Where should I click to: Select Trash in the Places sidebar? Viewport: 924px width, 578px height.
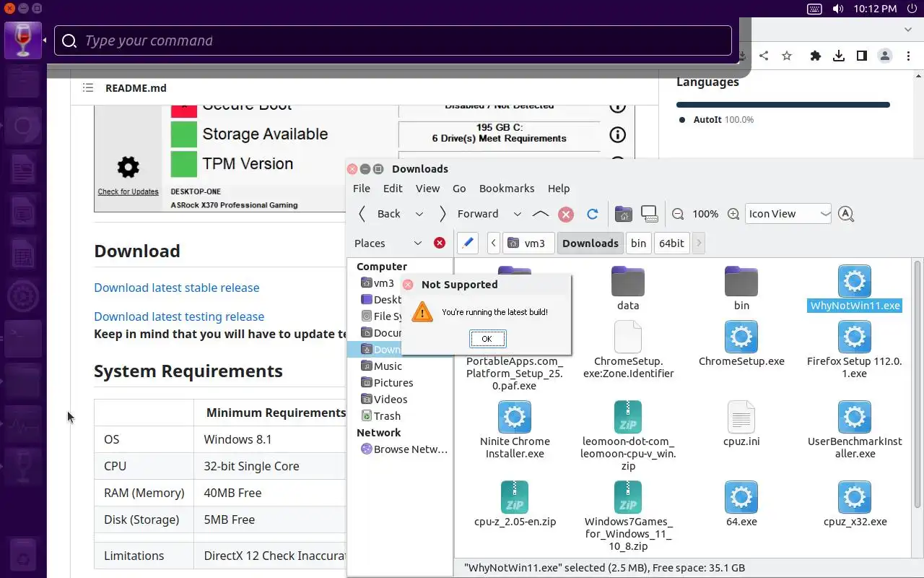pos(380,416)
